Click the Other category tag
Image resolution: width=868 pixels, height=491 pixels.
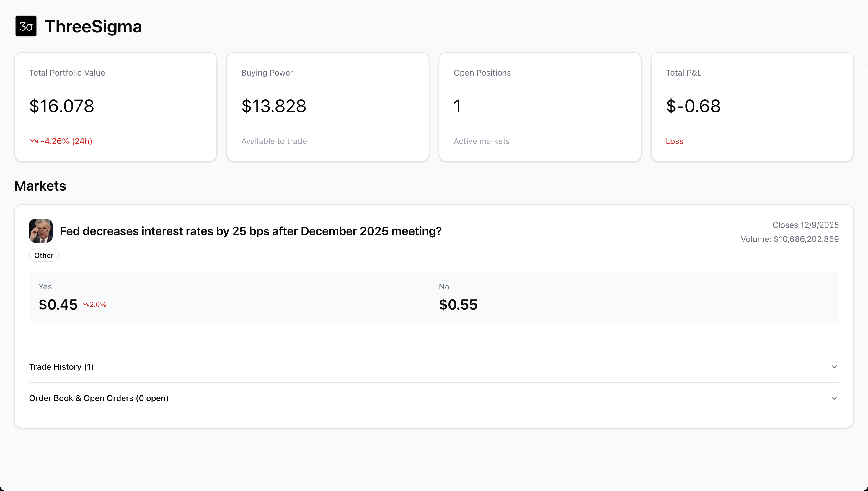coord(44,255)
